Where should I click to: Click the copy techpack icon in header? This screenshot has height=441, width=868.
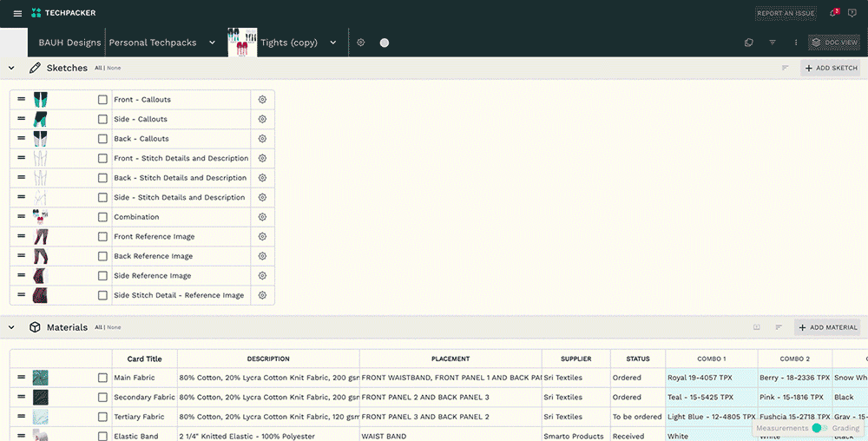coord(749,42)
